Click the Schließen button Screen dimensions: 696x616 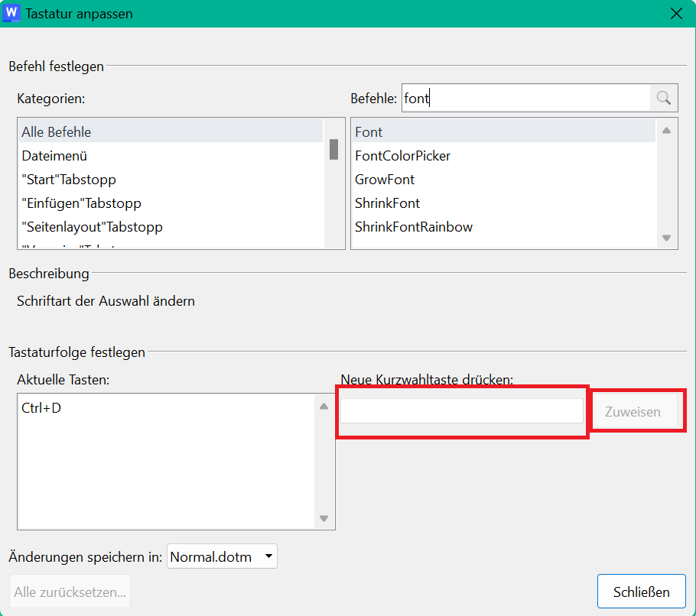tap(641, 592)
